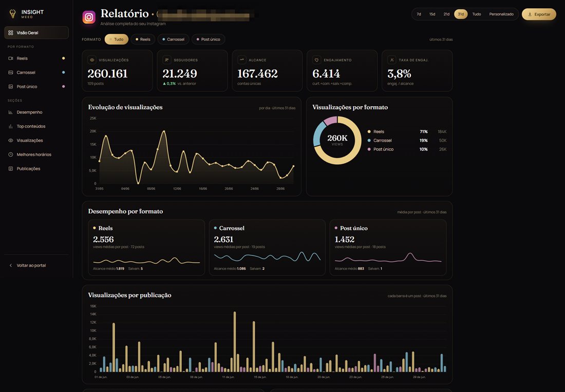
Task: Click the Top conteúdos bars icon
Action: 11,126
